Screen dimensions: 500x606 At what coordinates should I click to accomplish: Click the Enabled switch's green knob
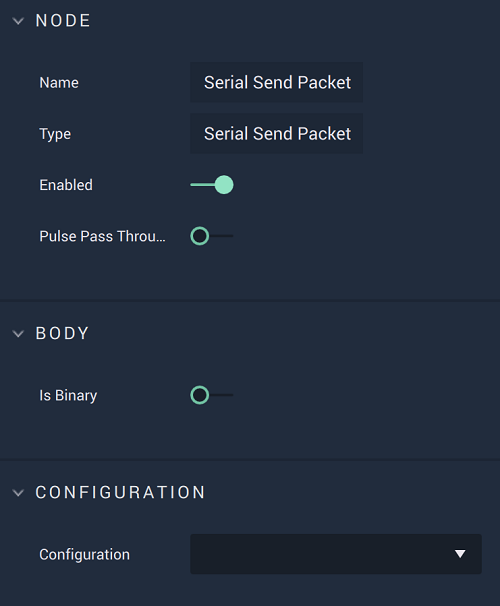coord(224,185)
